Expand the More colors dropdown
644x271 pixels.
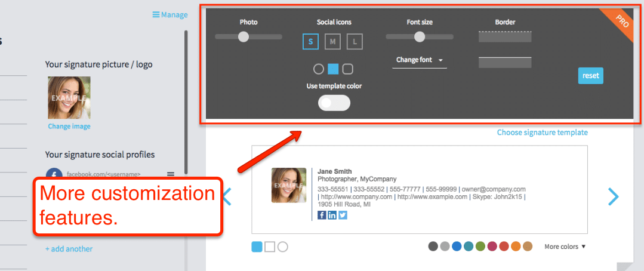point(565,247)
